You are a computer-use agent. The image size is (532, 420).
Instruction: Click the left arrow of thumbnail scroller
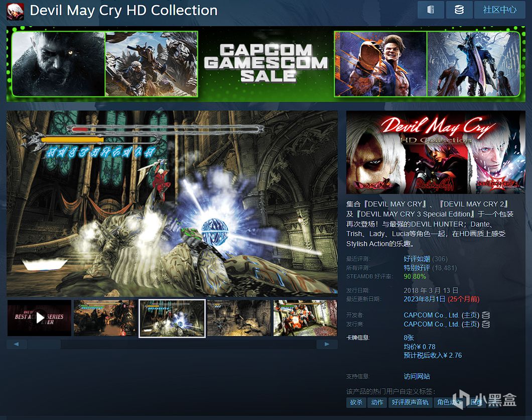16,344
